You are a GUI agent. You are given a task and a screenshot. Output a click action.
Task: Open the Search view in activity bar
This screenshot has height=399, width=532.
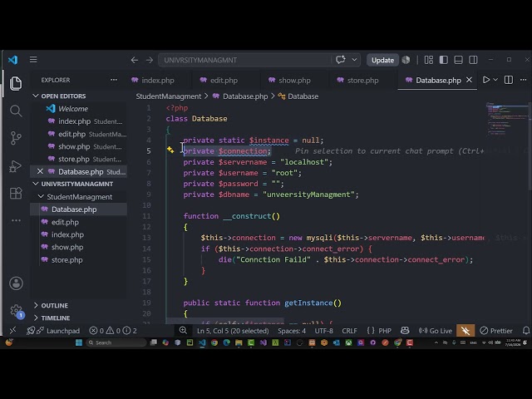[x=16, y=111]
